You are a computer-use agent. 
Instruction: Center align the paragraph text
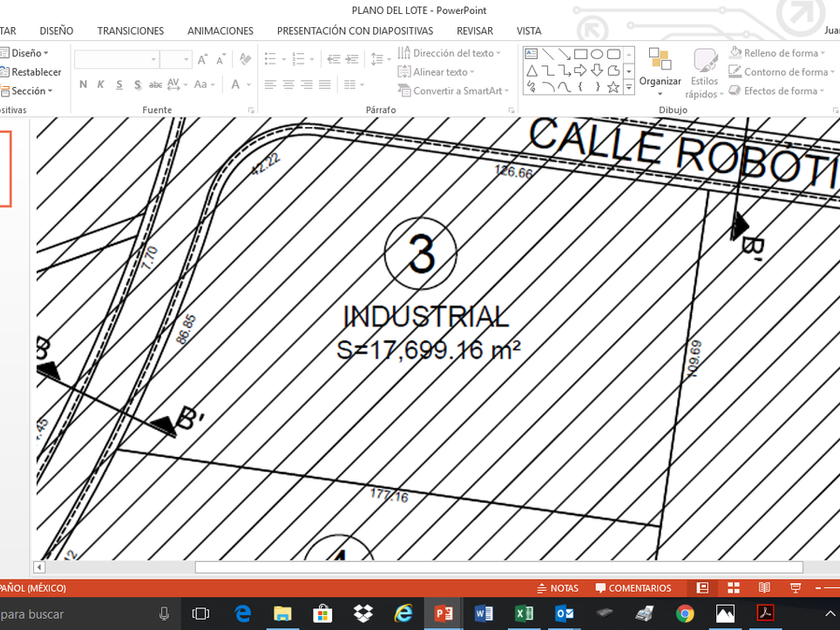288,85
